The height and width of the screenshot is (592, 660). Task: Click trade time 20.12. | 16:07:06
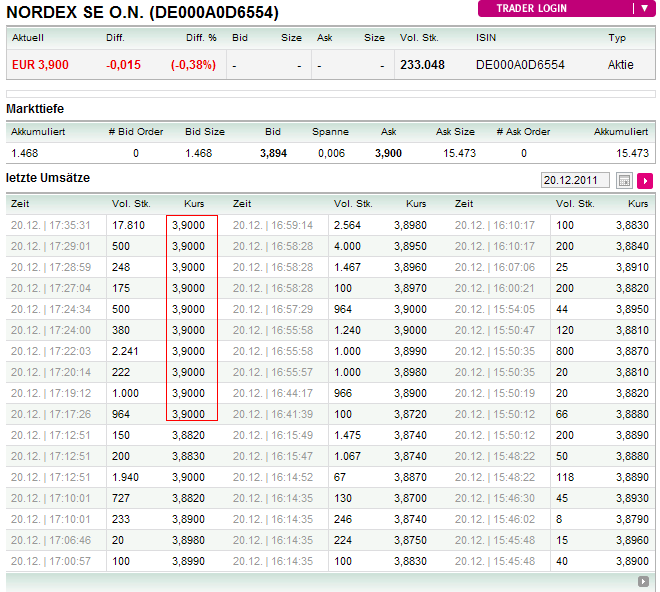(x=495, y=267)
